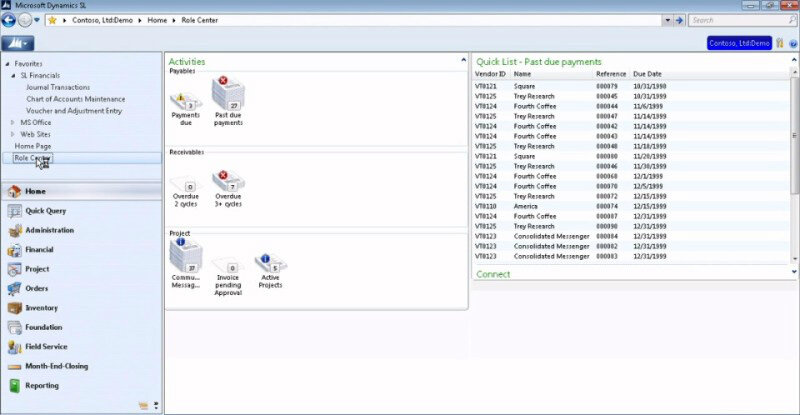Collapse the SL Financials tree node
800x415 pixels.
[13, 75]
